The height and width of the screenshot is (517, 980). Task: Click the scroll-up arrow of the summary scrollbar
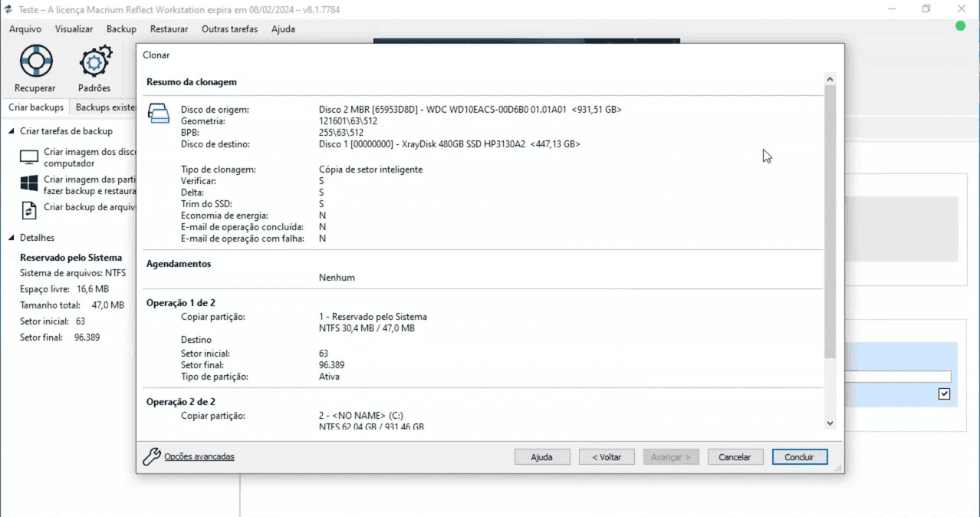tap(830, 78)
